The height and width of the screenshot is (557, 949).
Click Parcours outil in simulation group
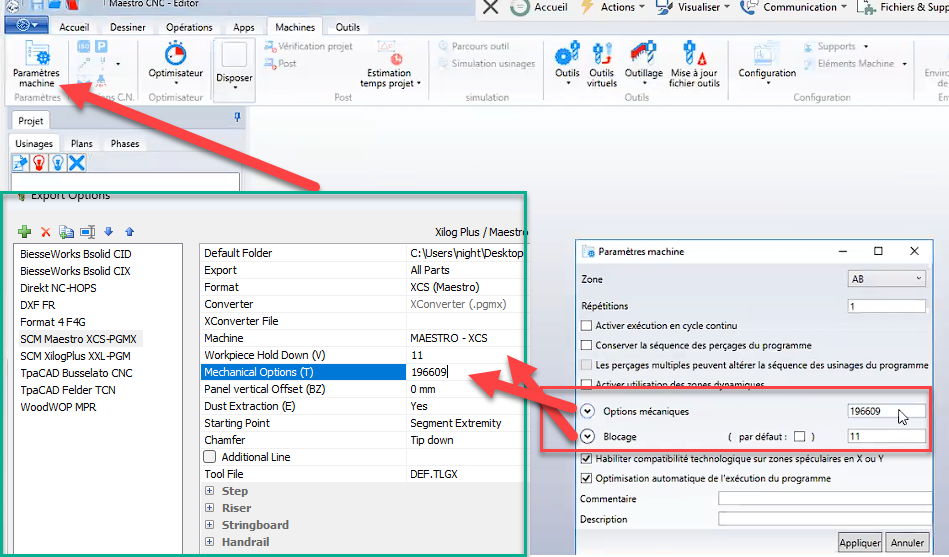(x=474, y=46)
